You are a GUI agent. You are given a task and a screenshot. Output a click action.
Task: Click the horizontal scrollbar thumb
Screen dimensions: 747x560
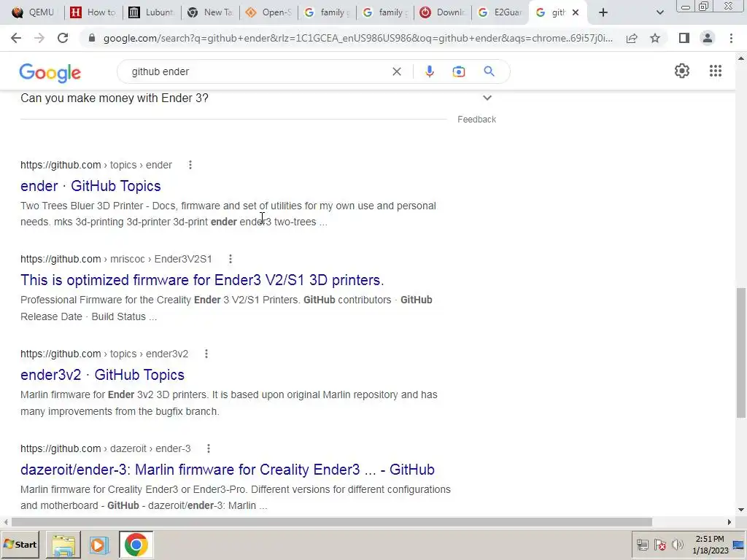coord(331,522)
